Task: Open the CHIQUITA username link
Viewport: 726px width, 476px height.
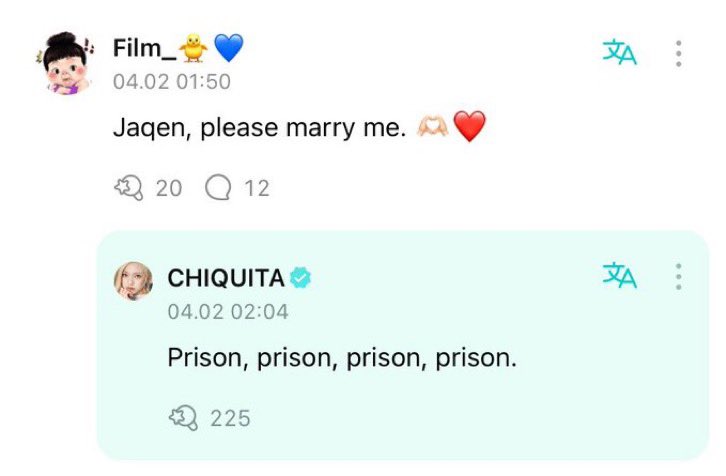Action: click(226, 279)
